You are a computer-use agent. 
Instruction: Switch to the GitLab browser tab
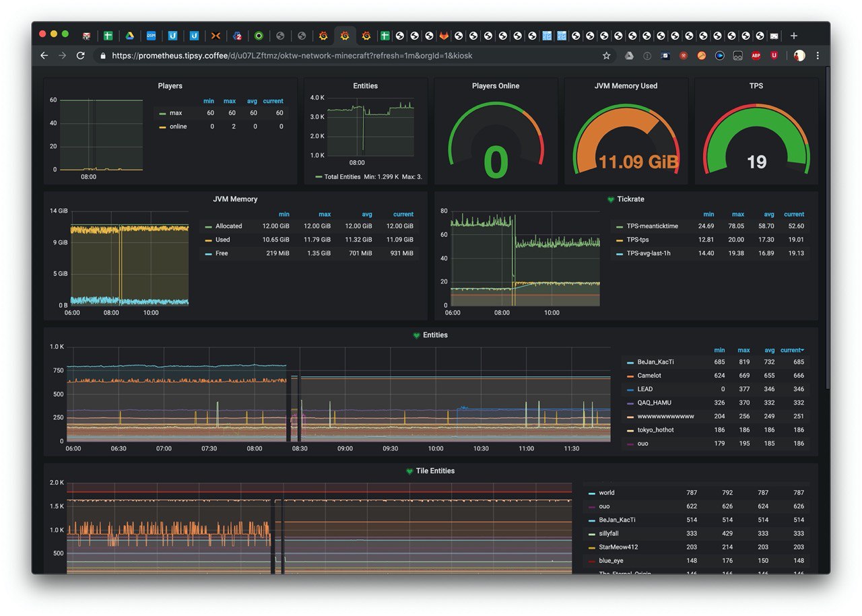[444, 36]
